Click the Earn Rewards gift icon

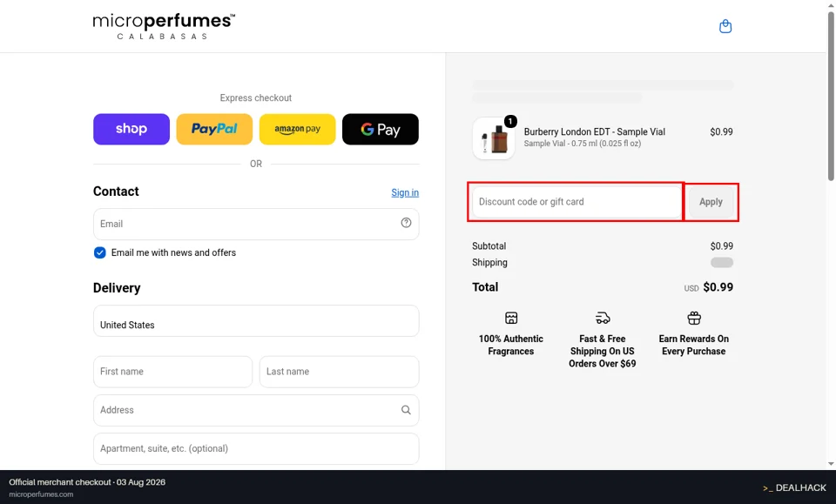click(694, 318)
